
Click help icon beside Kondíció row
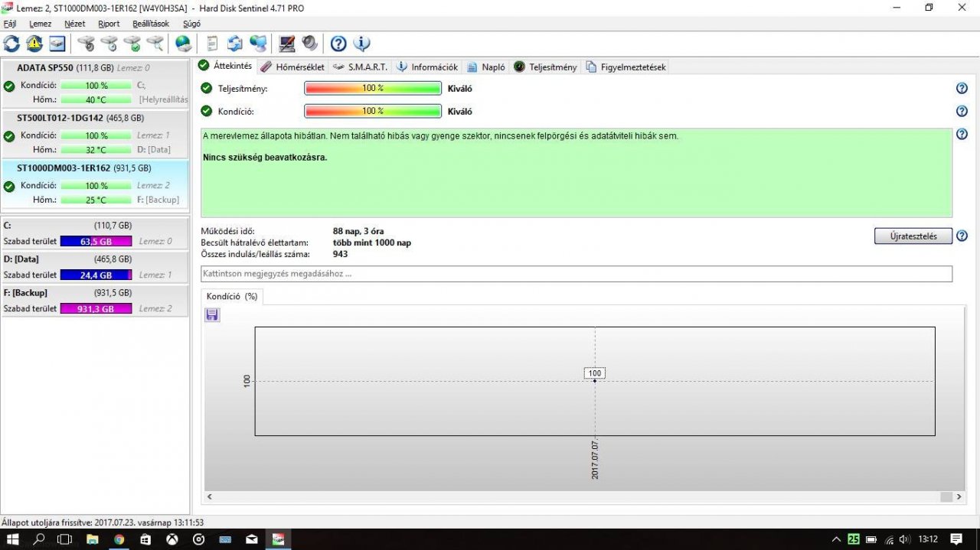962,112
